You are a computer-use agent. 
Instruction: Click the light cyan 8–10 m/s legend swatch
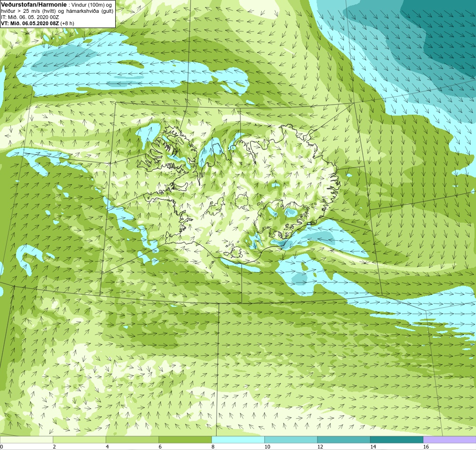click(x=238, y=440)
